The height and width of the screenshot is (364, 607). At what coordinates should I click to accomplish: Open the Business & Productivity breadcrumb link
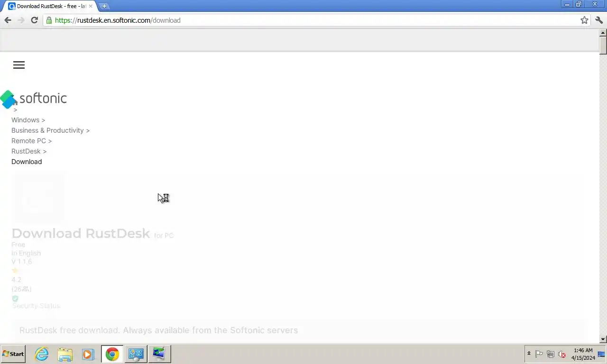(x=47, y=130)
